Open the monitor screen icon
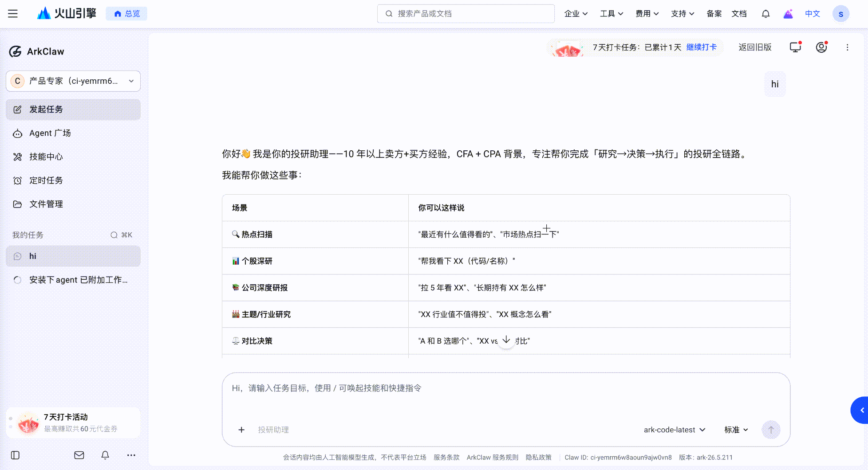 tap(795, 47)
